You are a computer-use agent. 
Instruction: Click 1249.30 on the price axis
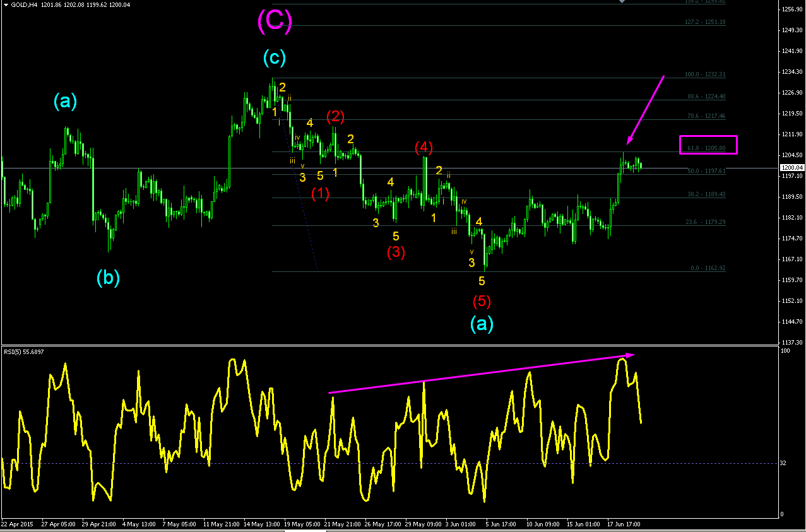[791, 30]
